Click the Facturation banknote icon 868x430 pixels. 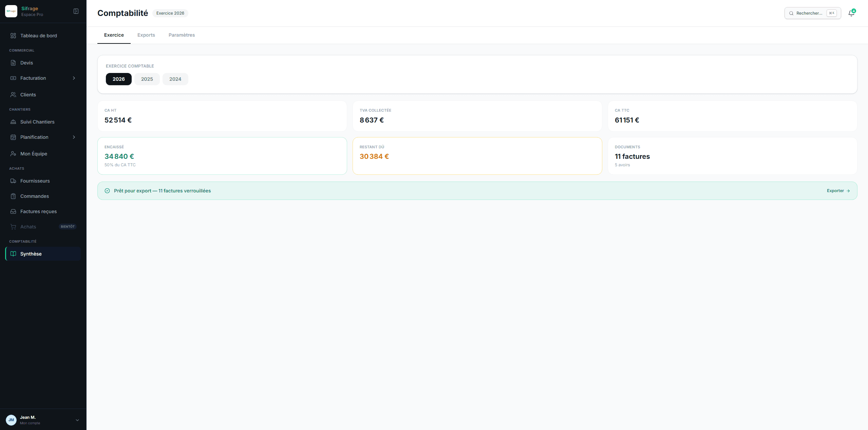(x=13, y=78)
